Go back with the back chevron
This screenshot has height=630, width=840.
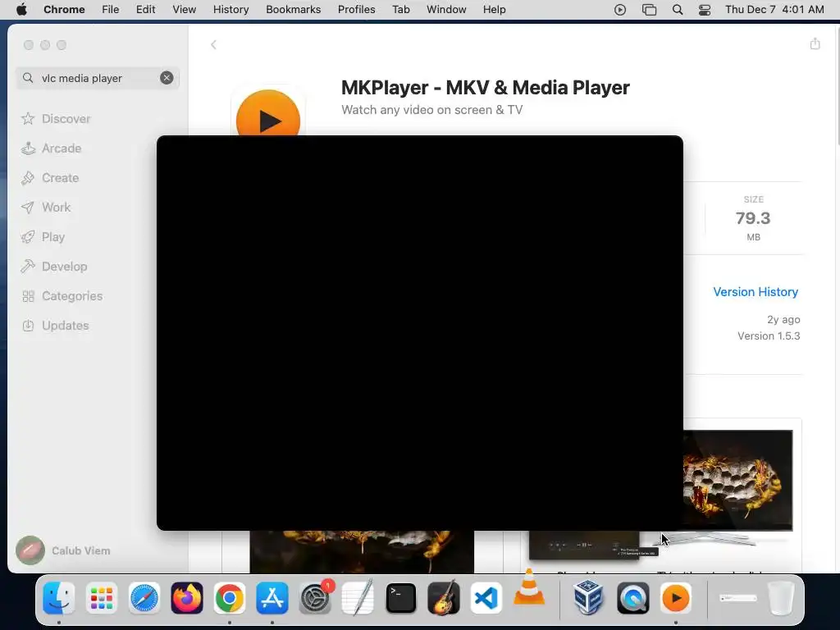[213, 44]
